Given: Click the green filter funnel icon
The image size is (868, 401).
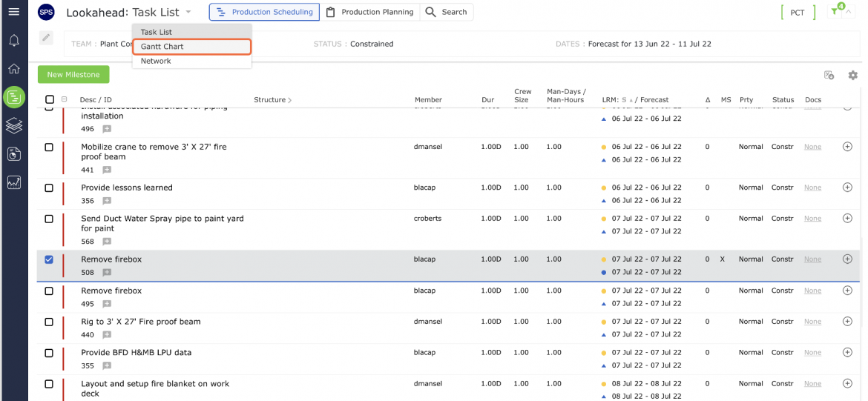Looking at the screenshot, I should click(x=834, y=12).
